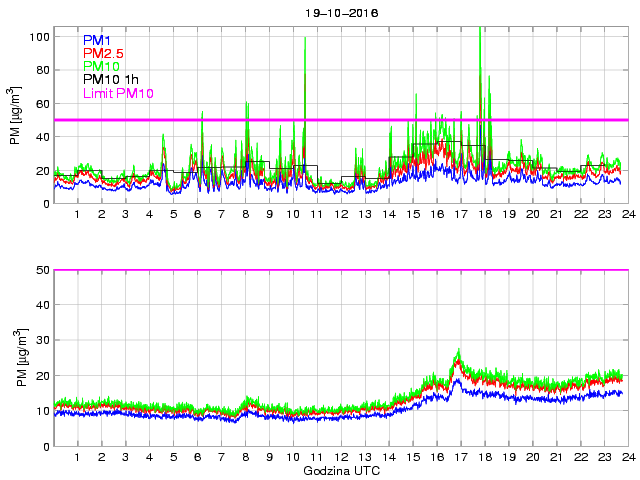Click the 10 tick on bottom y-axis
Screen dimensions: 640x480
pos(41,411)
